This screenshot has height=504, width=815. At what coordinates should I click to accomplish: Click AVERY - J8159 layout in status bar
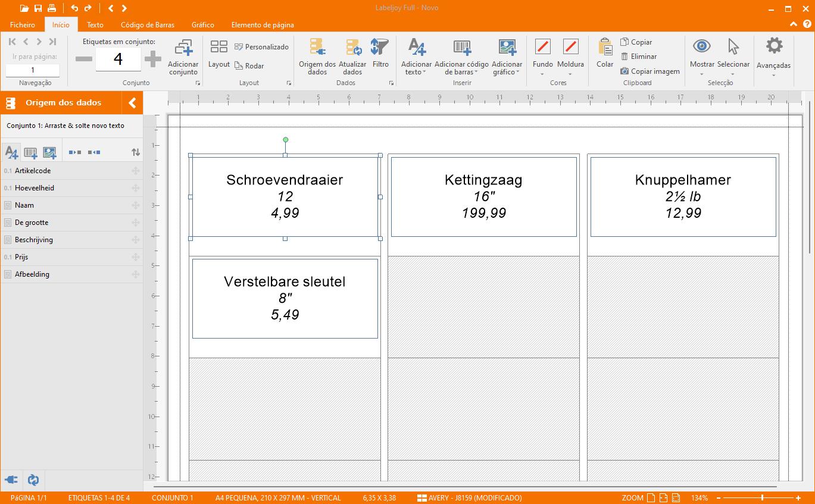tap(470, 497)
